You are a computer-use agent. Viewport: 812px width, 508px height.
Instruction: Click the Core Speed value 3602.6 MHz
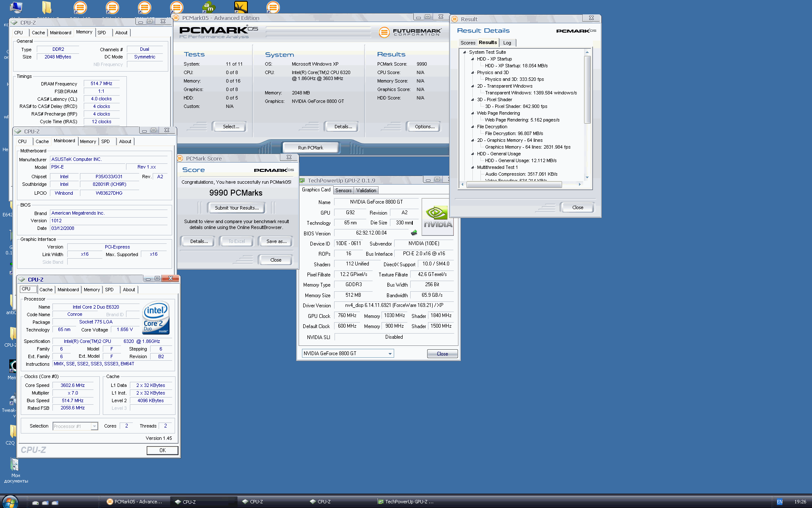72,385
